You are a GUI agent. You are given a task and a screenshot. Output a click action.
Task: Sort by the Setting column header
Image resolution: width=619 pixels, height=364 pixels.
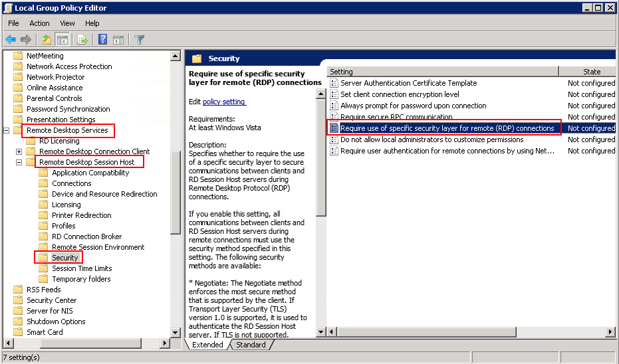click(443, 71)
